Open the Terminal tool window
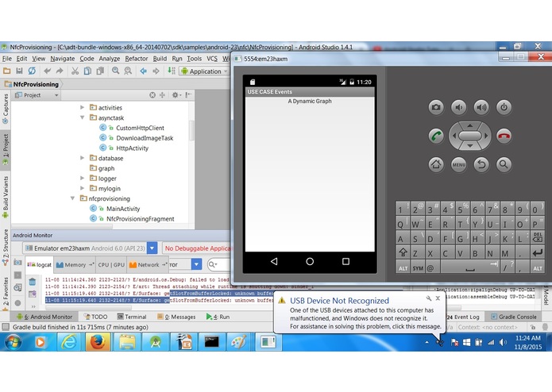 132,317
